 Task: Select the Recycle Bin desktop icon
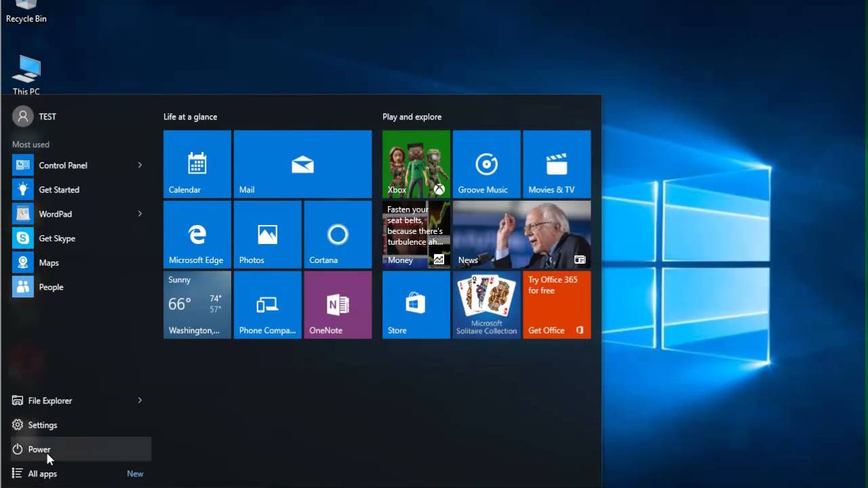(x=26, y=12)
